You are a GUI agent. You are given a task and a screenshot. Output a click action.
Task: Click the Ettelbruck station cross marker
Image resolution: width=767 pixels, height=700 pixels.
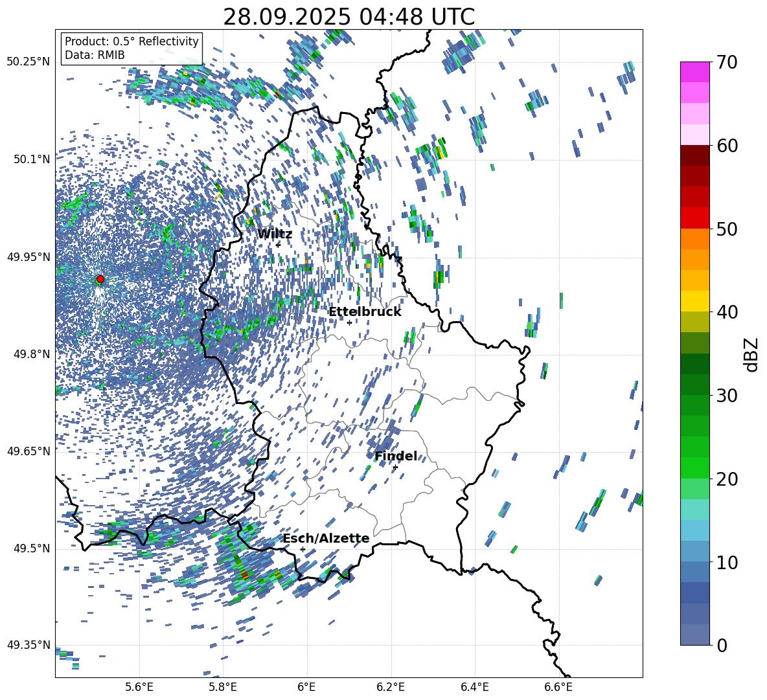coord(349,322)
